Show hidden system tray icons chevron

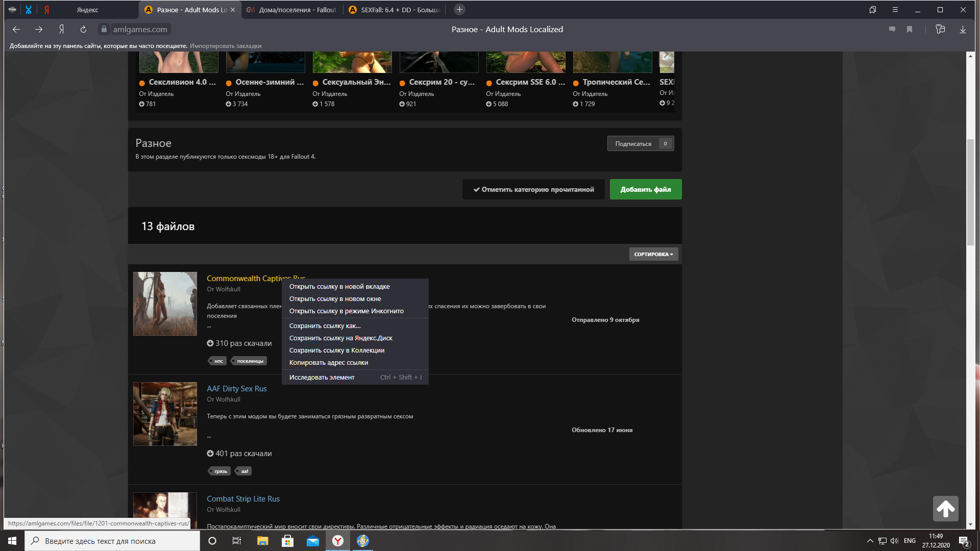click(x=870, y=541)
